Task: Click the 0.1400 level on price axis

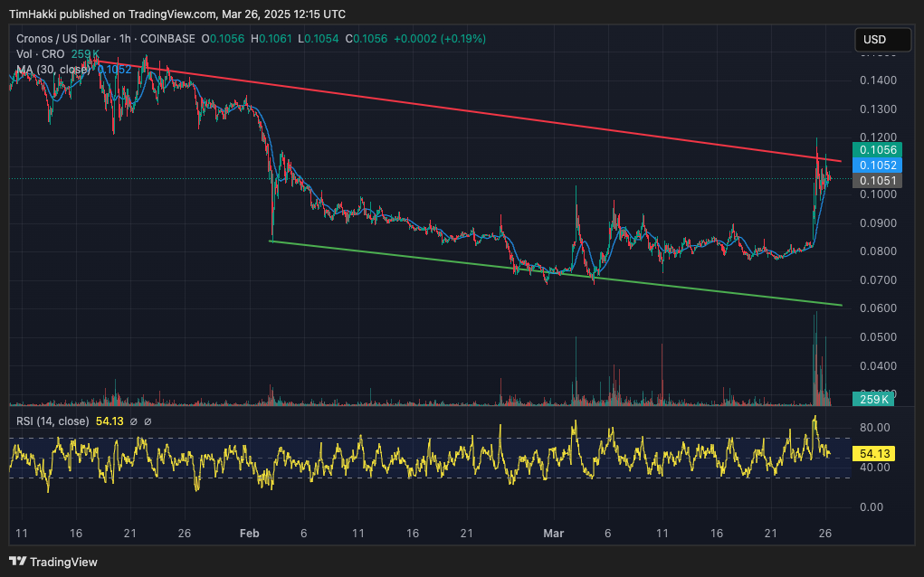Action: coord(876,80)
